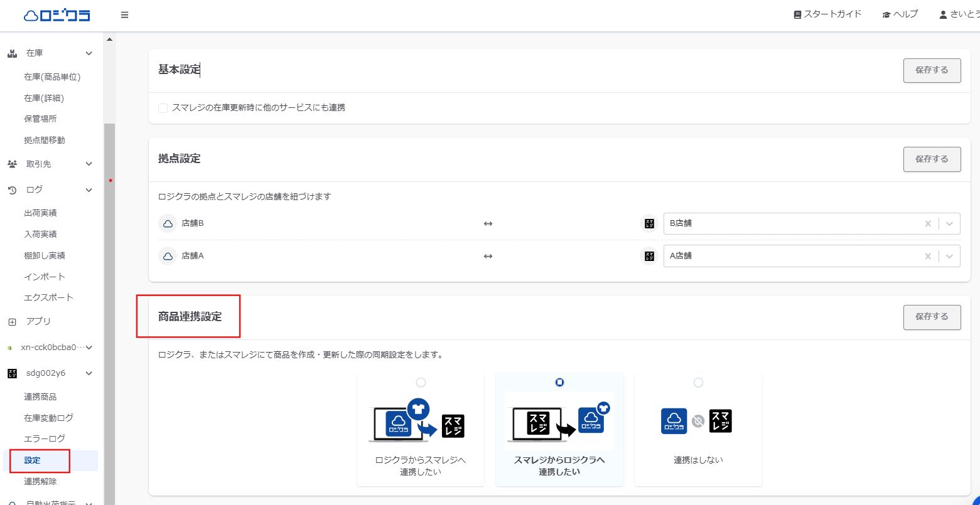
Task: Click the 取引先 people icon
Action: [x=12, y=164]
